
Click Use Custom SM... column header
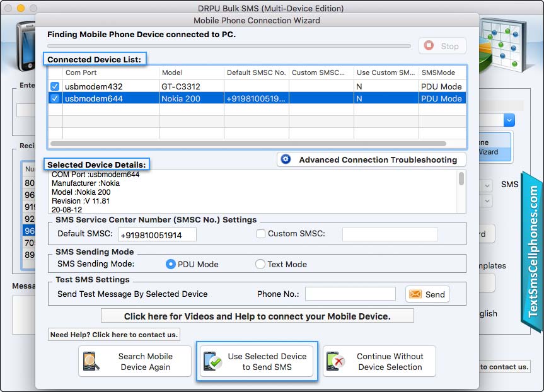click(386, 72)
